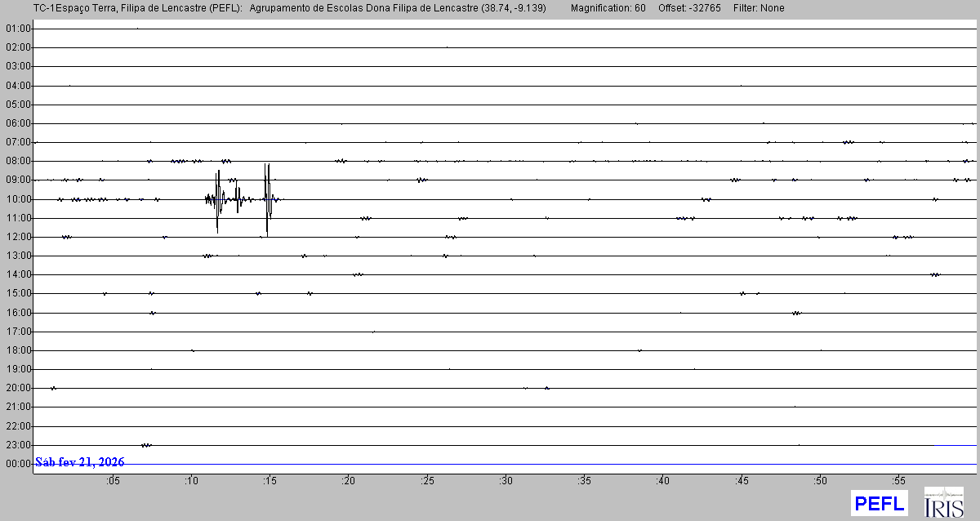Click the 'Magnification: 60' header text
Image resolution: width=980 pixels, height=521 pixels.
608,8
